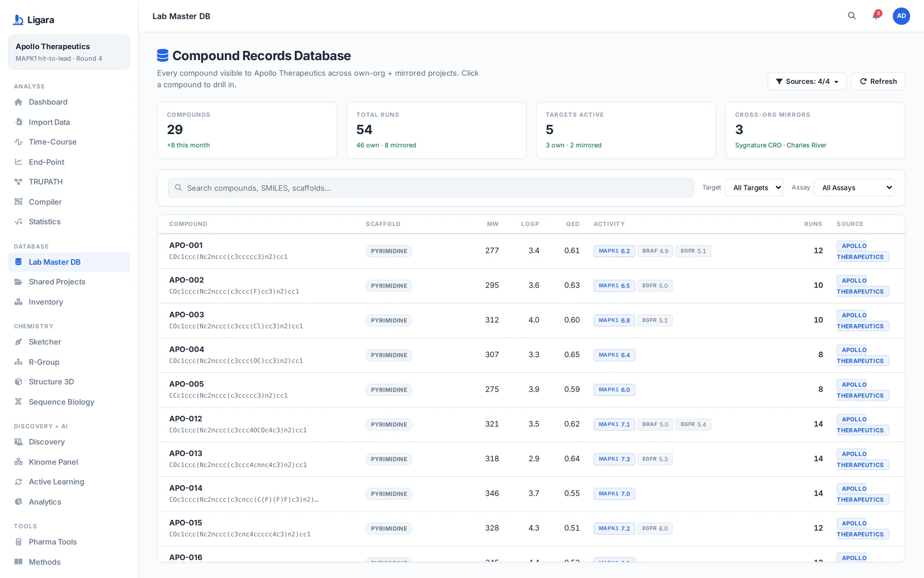Viewport: 924px width, 578px height.
Task: Click the Sequence Biology DNA icon
Action: 18,402
